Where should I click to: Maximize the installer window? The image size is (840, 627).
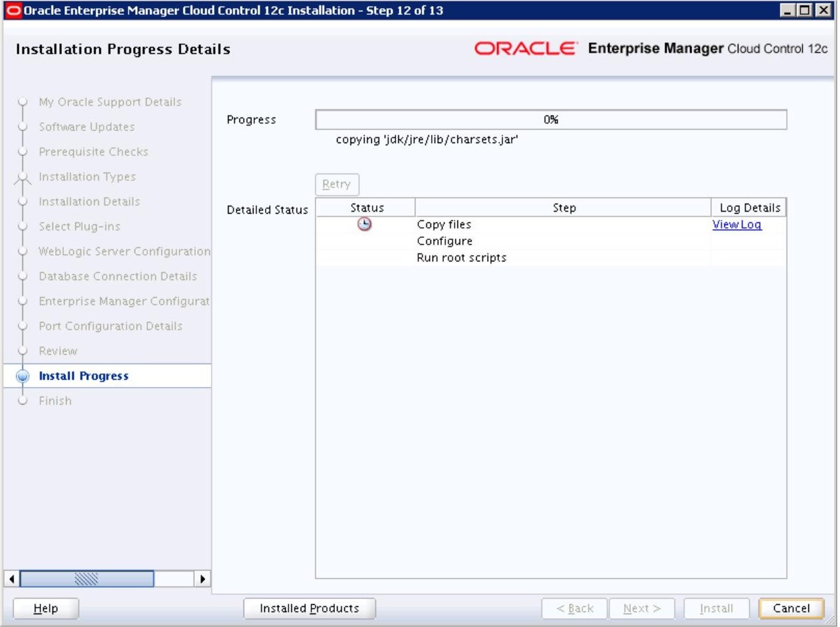(806, 11)
